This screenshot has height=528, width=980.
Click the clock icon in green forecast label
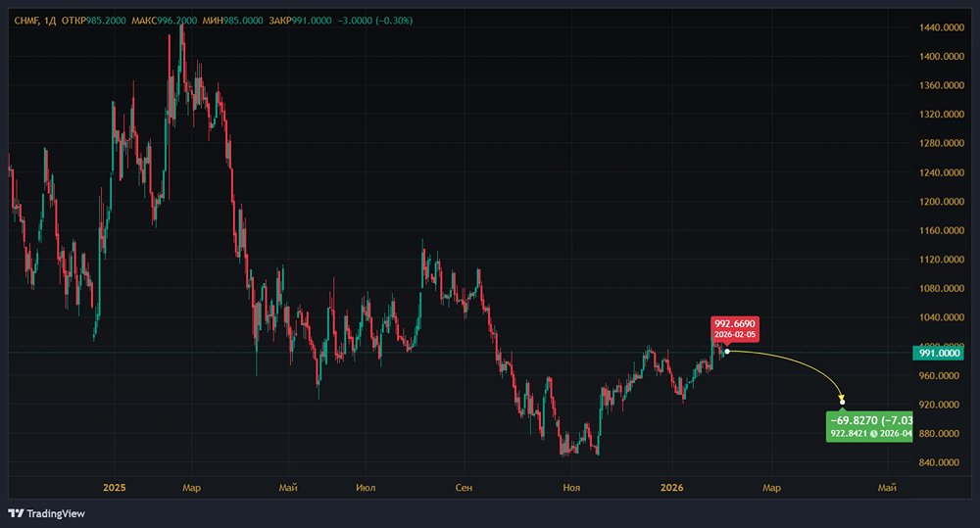point(874,434)
